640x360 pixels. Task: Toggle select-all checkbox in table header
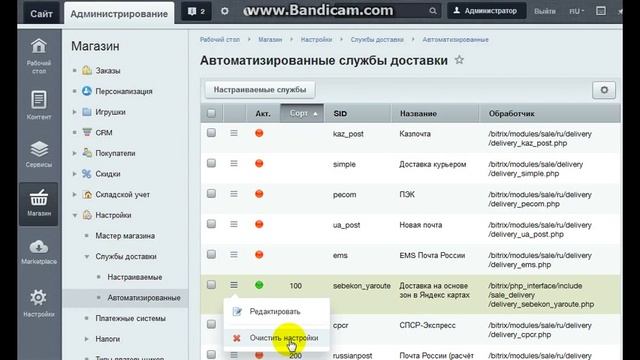211,113
